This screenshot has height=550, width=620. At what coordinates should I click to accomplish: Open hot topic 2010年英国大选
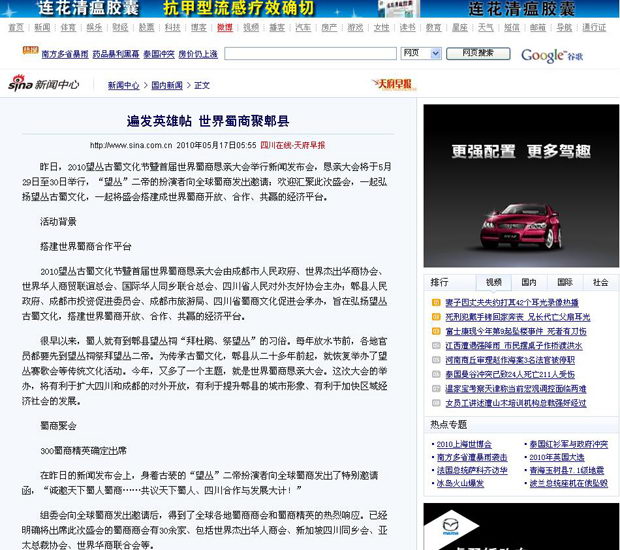point(557,457)
